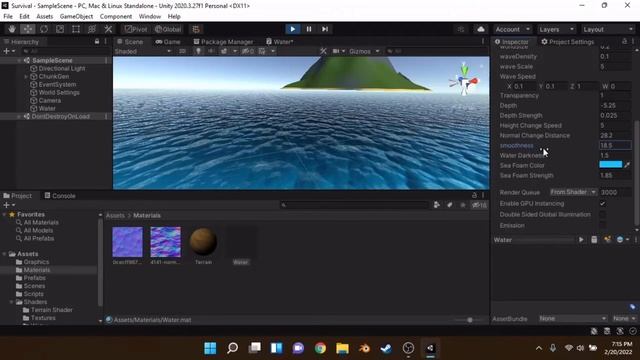Toggle Pivot/Center handle position
This screenshot has height=360, width=640.
click(136, 29)
